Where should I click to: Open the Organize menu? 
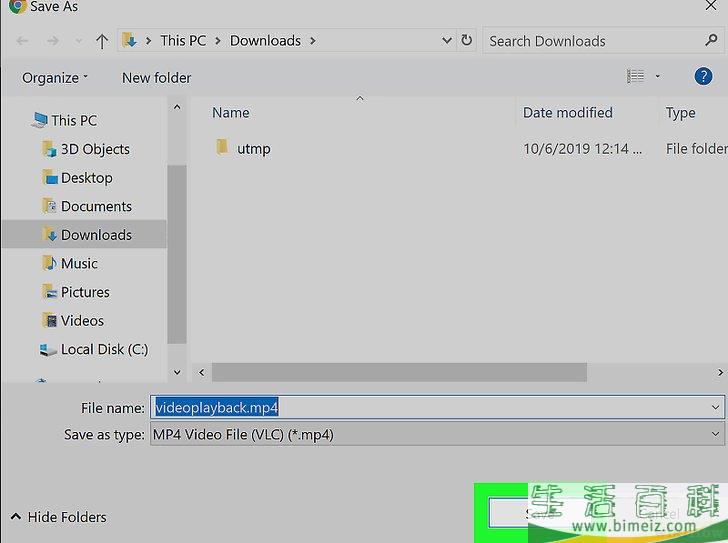pyautogui.click(x=55, y=77)
